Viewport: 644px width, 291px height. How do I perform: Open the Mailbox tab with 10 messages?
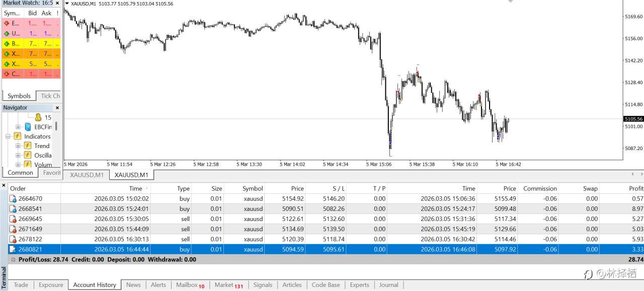tap(190, 285)
